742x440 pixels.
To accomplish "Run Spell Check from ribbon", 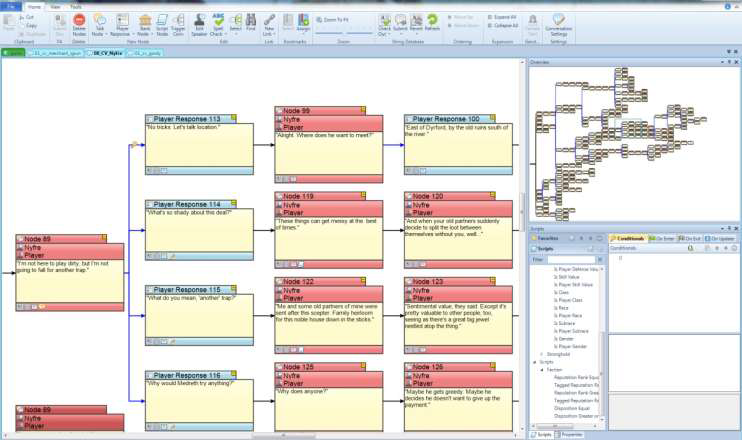I will 219,21.
